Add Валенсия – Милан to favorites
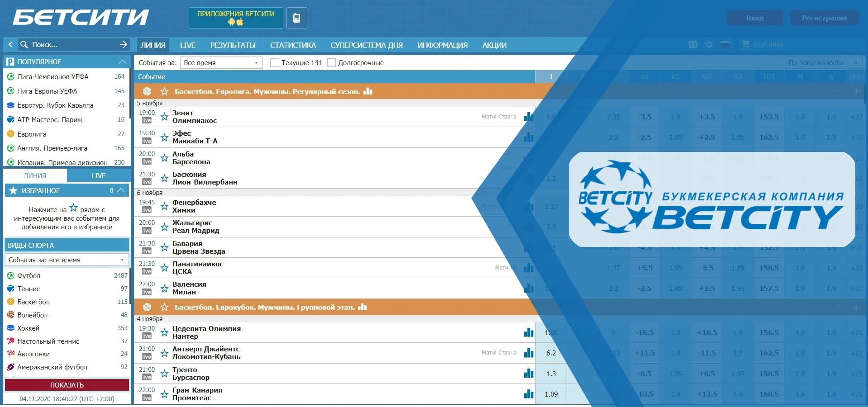This screenshot has height=407, width=868. click(x=164, y=288)
